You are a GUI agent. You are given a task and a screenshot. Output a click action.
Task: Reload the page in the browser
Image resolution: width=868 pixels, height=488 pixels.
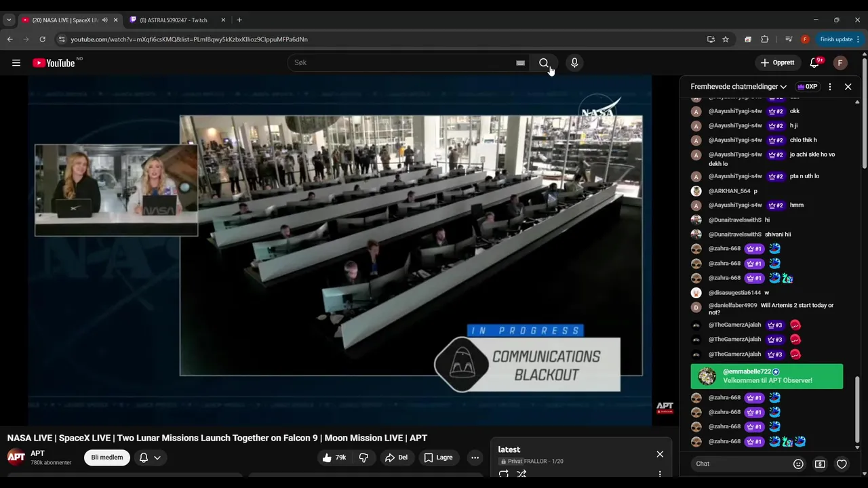[x=42, y=39]
